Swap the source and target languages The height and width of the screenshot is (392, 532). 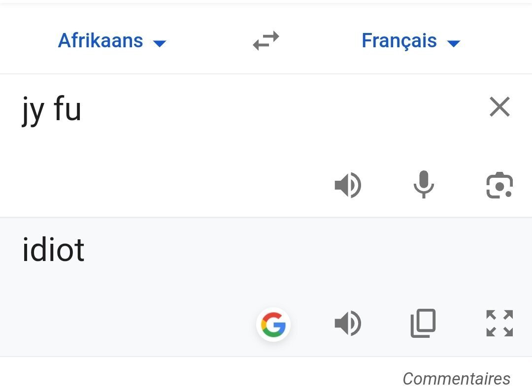pyautogui.click(x=266, y=41)
